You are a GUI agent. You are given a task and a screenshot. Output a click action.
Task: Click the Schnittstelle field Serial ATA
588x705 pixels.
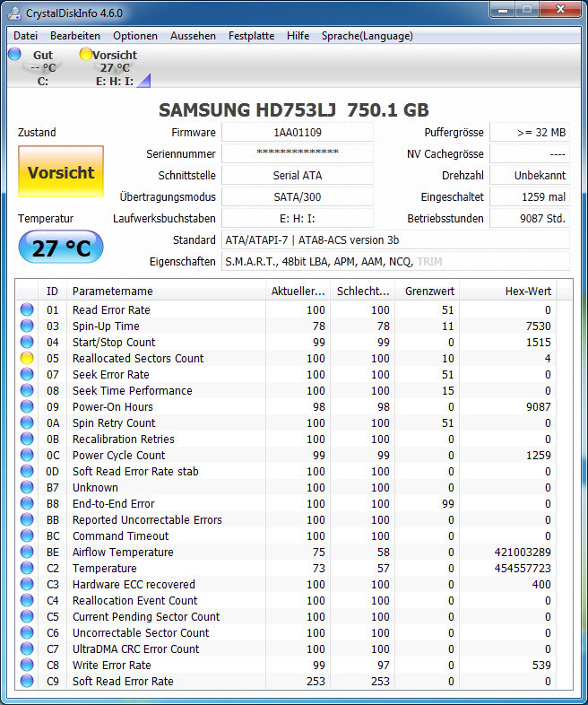click(298, 175)
